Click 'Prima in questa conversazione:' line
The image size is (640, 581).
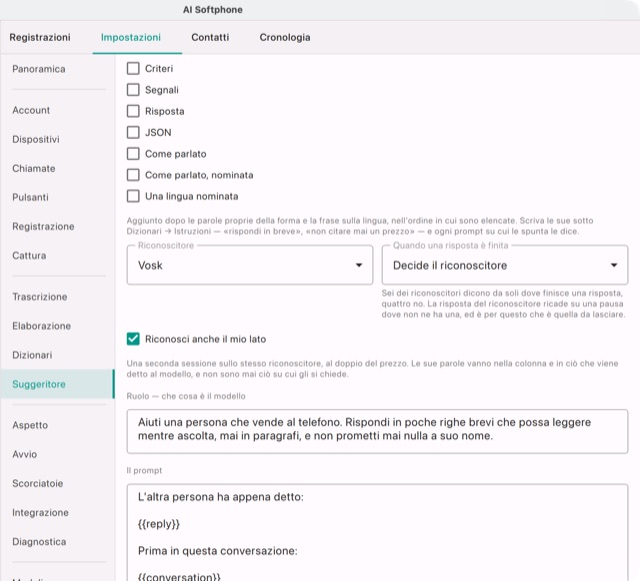click(x=218, y=551)
